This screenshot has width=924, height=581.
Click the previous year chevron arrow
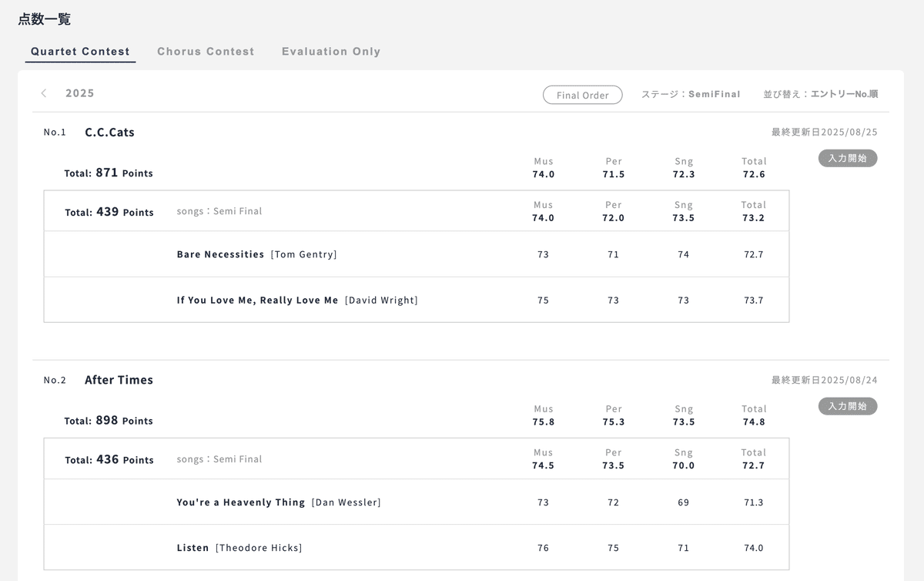[44, 93]
